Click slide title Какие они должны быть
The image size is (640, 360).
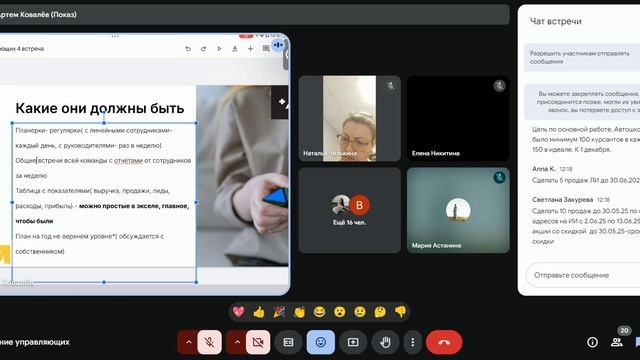click(100, 108)
